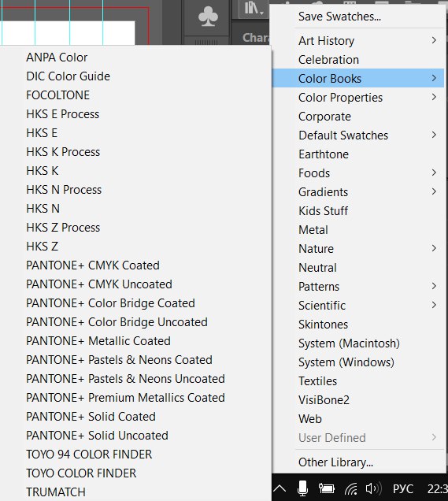Expand the Art History submenu
The height and width of the screenshot is (501, 448).
coord(358,41)
